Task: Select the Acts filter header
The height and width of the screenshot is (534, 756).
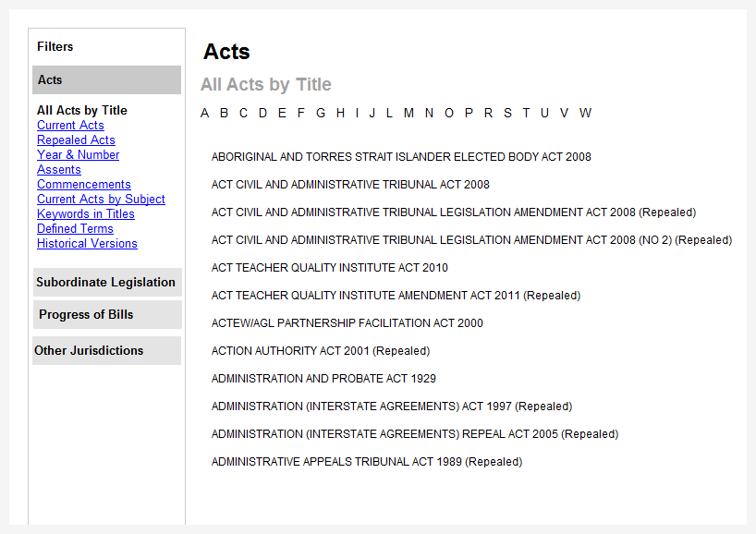Action: [107, 80]
